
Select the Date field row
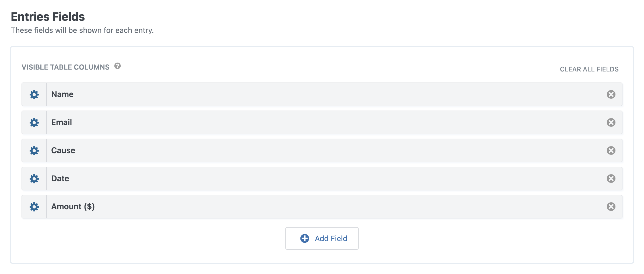[322, 179]
